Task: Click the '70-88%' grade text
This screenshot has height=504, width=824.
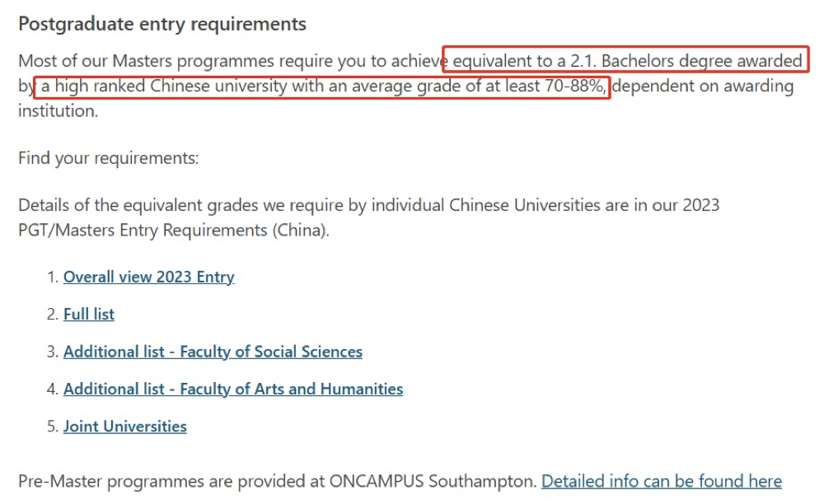Action: [x=575, y=86]
